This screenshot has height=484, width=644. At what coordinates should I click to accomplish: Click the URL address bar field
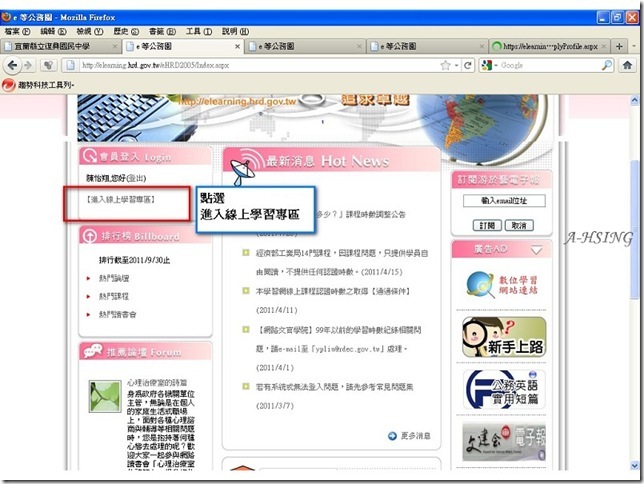[259, 65]
